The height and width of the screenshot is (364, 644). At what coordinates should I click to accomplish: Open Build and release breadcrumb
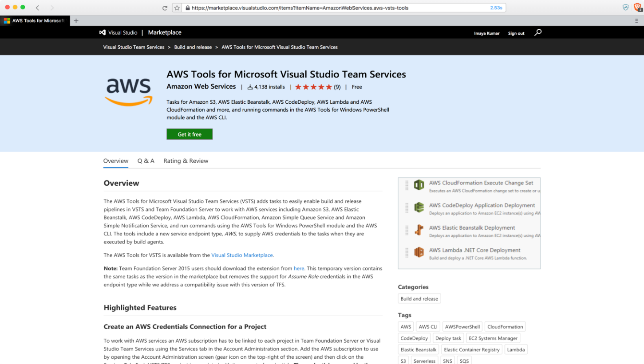pyautogui.click(x=193, y=47)
